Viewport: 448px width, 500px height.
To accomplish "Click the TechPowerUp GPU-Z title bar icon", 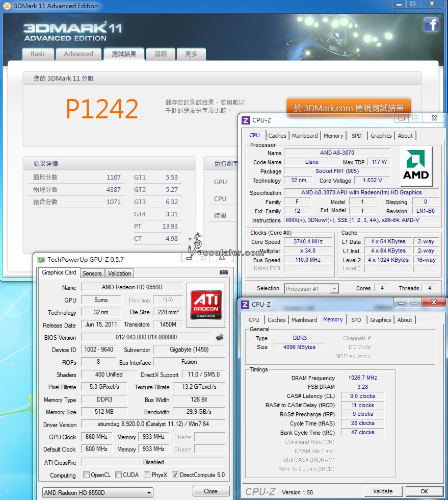I will coord(41,260).
